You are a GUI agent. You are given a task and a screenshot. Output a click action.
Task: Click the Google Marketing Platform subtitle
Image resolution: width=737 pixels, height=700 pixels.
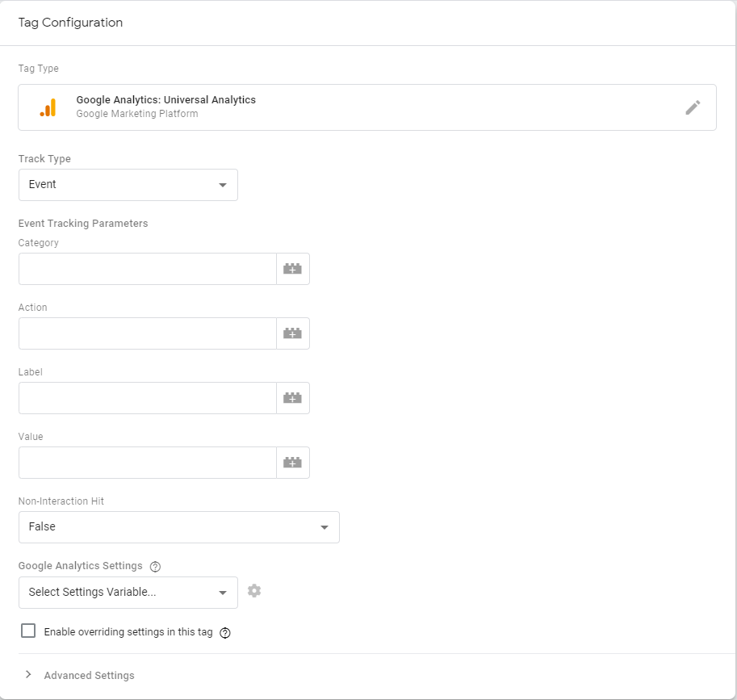[137, 114]
